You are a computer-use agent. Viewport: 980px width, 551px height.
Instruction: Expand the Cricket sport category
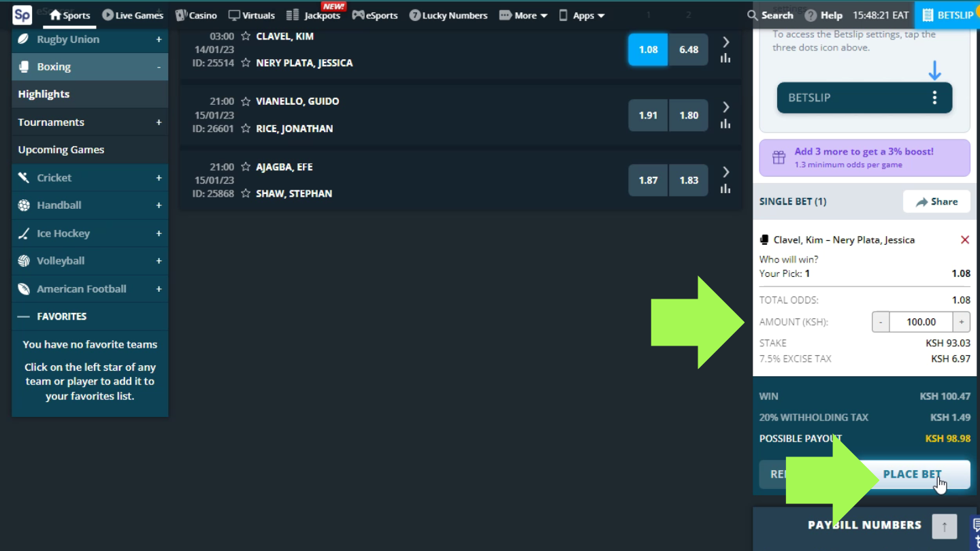(159, 178)
